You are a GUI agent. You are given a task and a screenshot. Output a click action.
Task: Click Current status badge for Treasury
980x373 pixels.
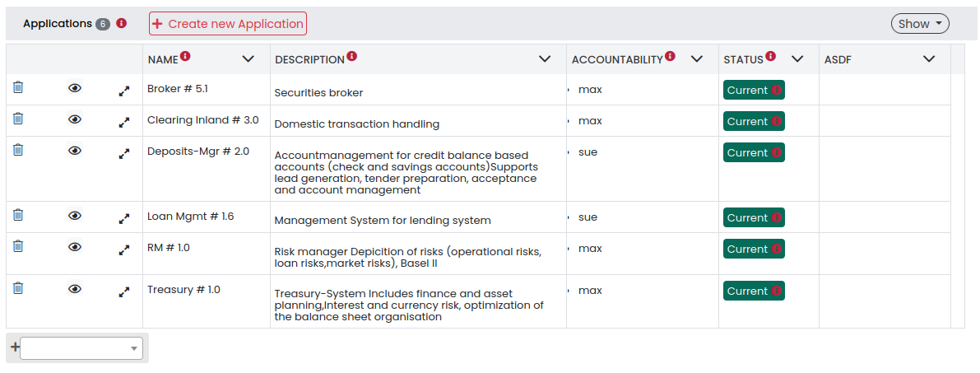coord(754,291)
